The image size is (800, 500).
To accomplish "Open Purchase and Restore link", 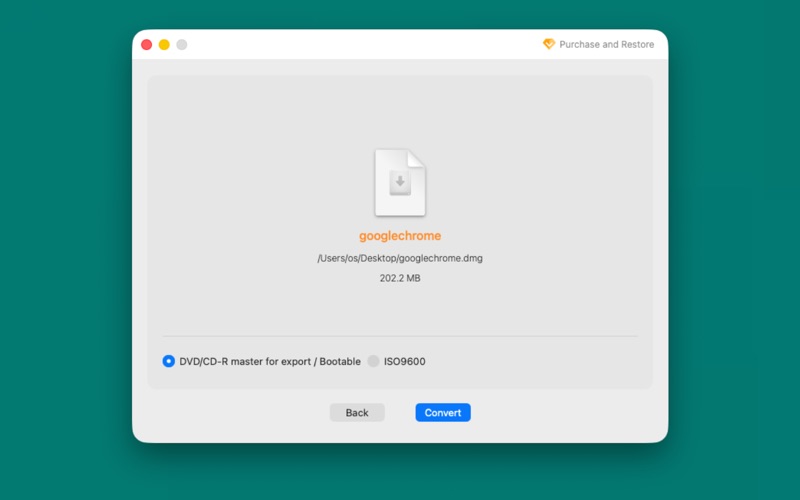I will click(x=606, y=44).
